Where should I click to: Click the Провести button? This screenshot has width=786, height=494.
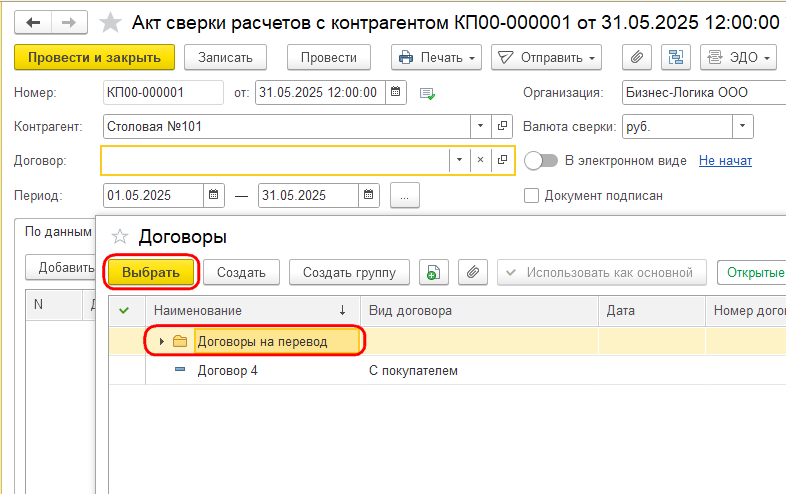[329, 57]
